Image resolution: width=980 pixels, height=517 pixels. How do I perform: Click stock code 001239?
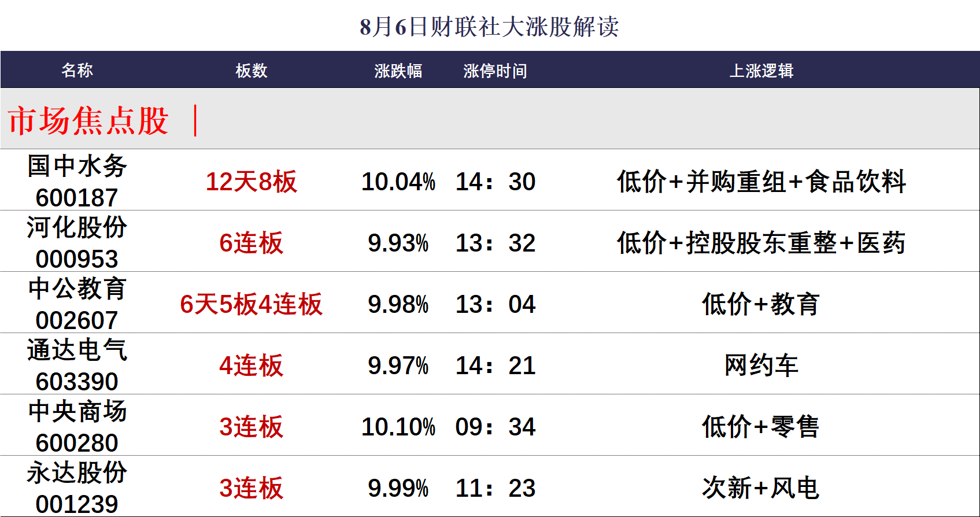point(77,504)
